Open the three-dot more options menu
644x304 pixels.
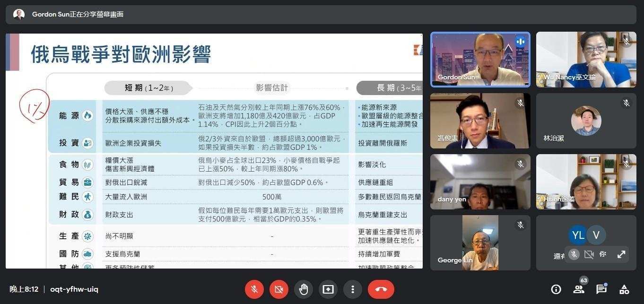tap(352, 289)
